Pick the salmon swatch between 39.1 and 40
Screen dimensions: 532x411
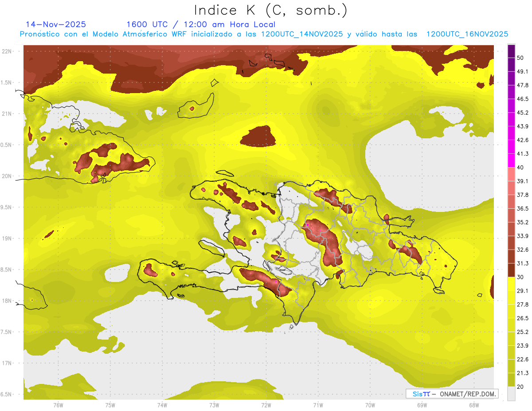pyautogui.click(x=511, y=174)
